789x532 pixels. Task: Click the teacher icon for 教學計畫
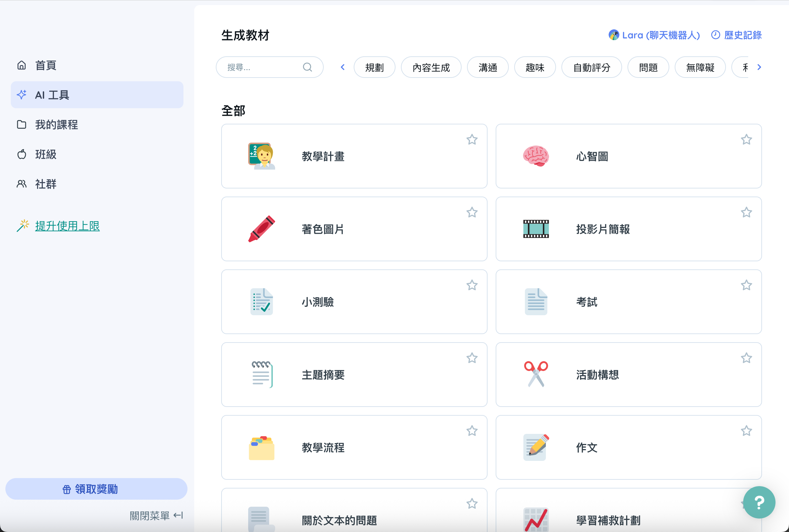click(262, 156)
